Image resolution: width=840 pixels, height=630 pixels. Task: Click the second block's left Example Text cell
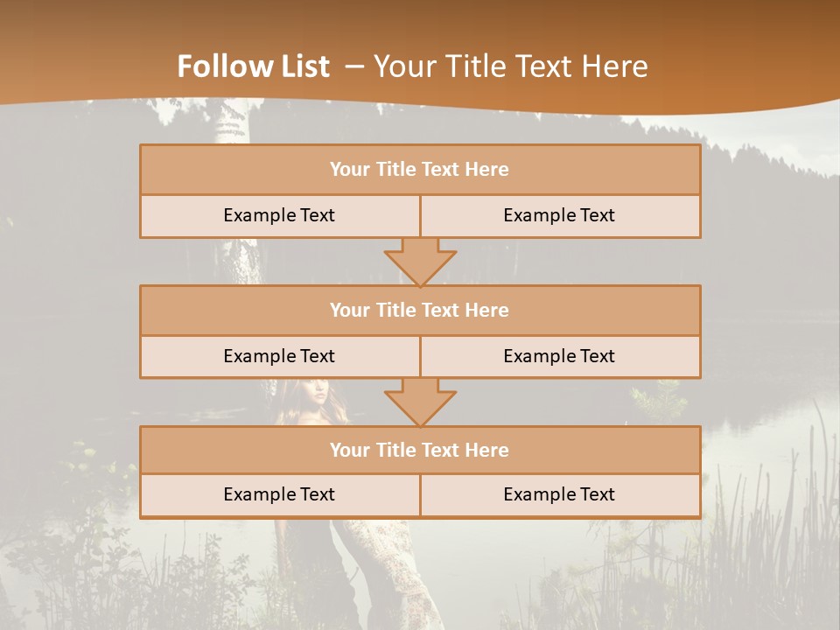tap(280, 357)
